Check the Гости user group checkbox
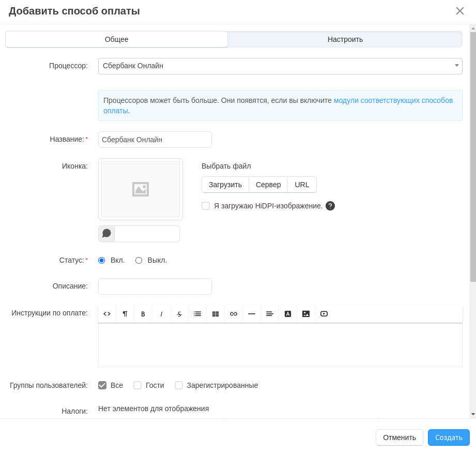This screenshot has width=476, height=453. (137, 385)
